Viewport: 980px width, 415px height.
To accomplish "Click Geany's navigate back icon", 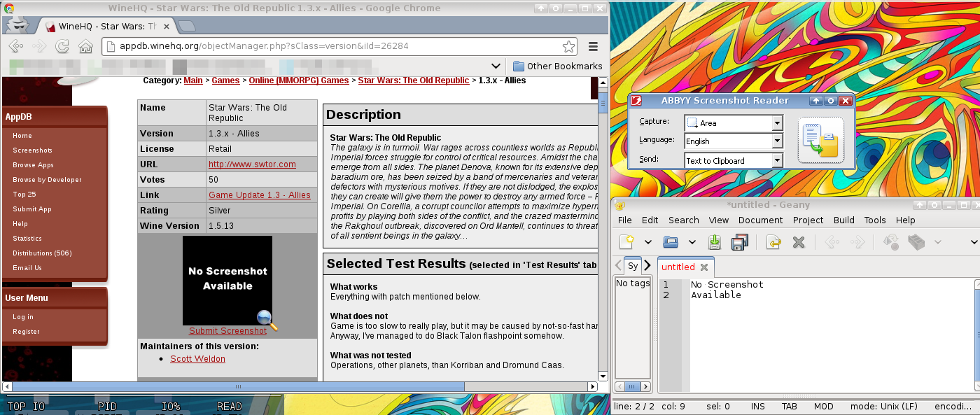I will pyautogui.click(x=832, y=242).
